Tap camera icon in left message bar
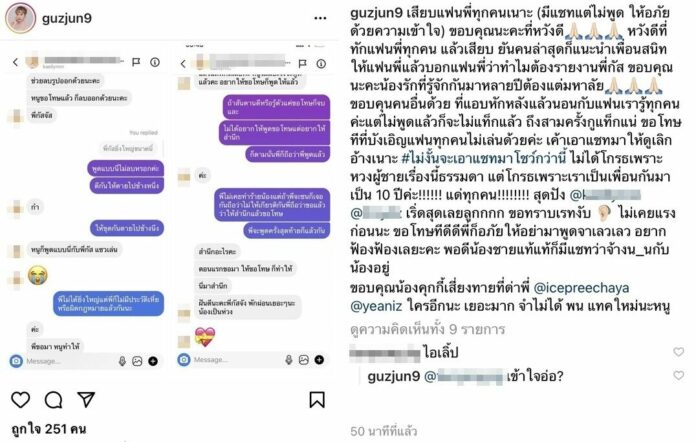This screenshot has height=442, width=696. [16, 361]
